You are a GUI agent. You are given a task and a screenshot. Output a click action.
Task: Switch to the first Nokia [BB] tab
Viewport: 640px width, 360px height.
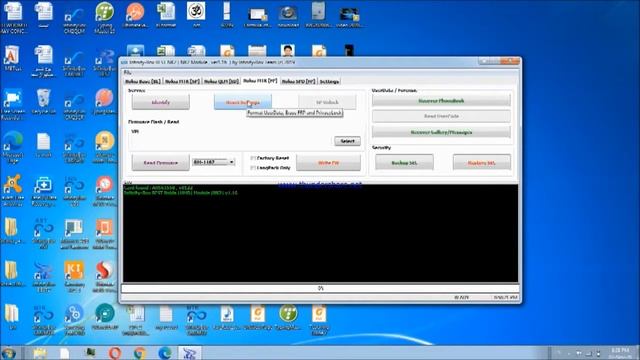tap(143, 81)
